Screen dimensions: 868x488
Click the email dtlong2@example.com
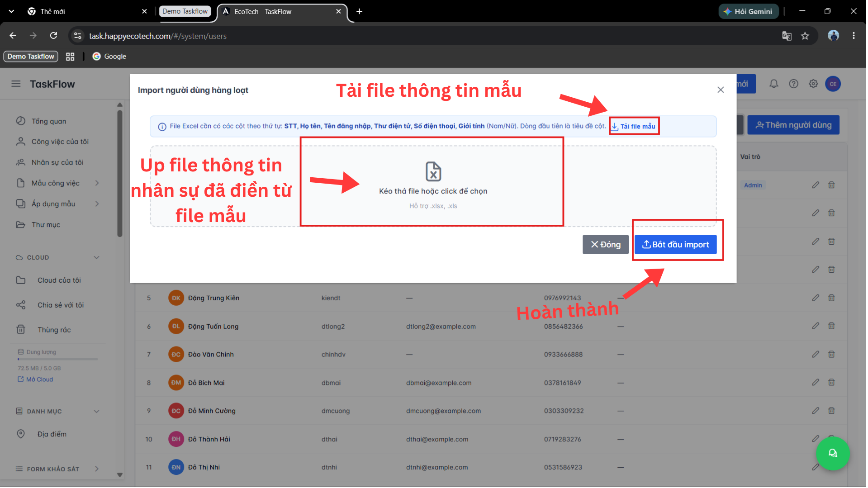click(x=442, y=327)
